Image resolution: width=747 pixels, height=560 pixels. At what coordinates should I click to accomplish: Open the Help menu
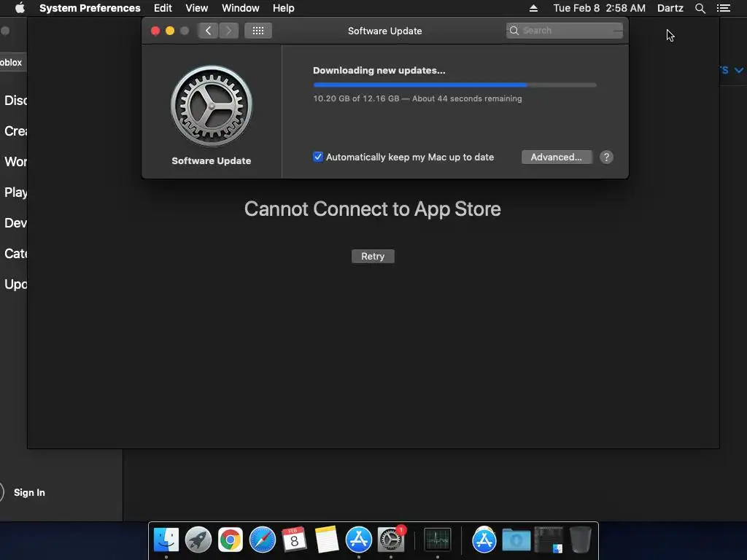click(x=284, y=8)
